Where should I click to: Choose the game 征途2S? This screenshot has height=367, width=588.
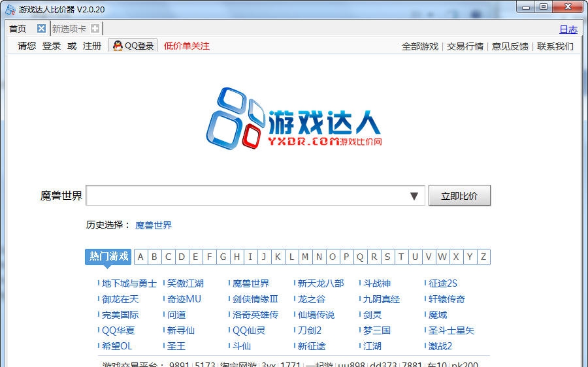pyautogui.click(x=443, y=283)
